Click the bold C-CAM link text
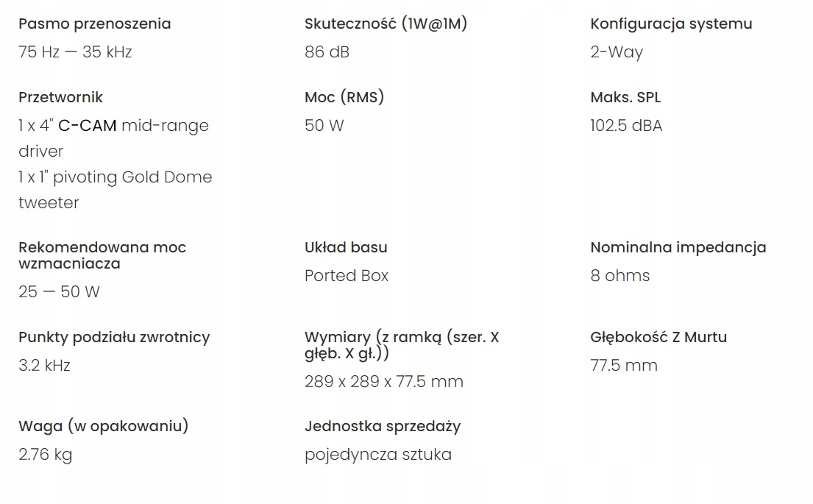Screen dimensions: 813x504 pos(88,126)
